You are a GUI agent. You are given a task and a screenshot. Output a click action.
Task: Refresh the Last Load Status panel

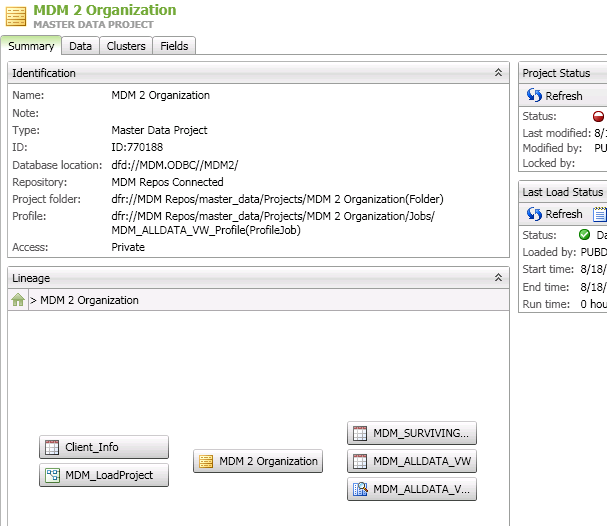tap(555, 214)
